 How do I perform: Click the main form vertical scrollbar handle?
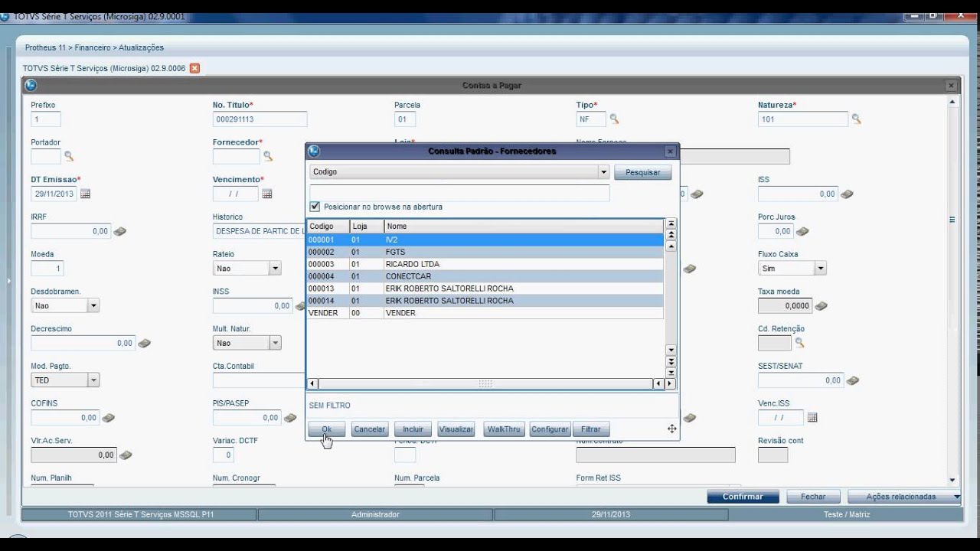pyautogui.click(x=952, y=220)
